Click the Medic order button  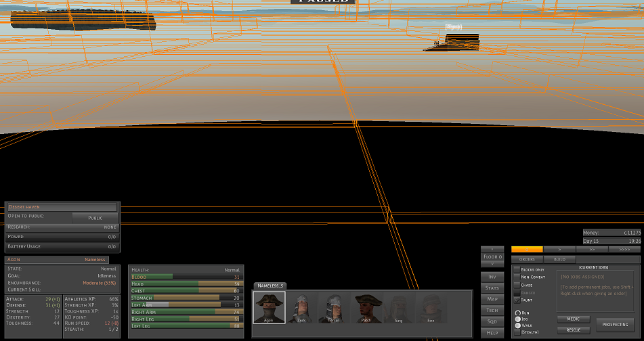pyautogui.click(x=574, y=319)
